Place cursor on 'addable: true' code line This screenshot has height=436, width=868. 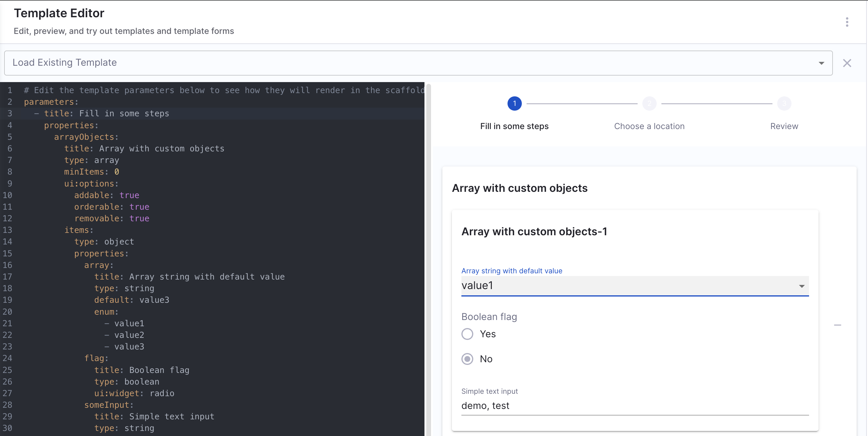[107, 195]
